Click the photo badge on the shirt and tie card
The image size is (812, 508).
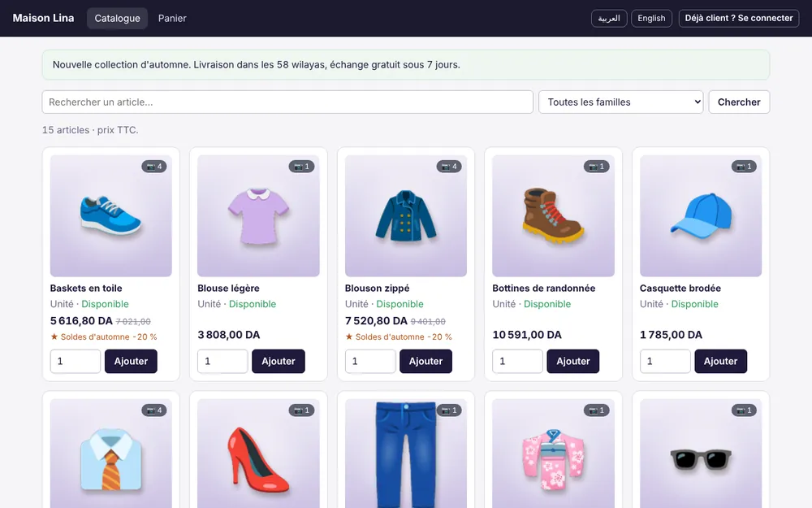pyautogui.click(x=154, y=410)
